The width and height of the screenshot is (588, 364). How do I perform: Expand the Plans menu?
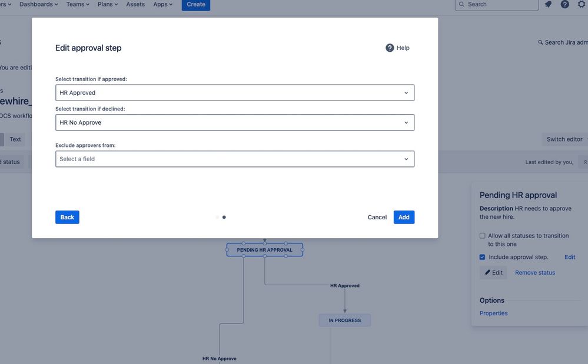[x=108, y=5]
